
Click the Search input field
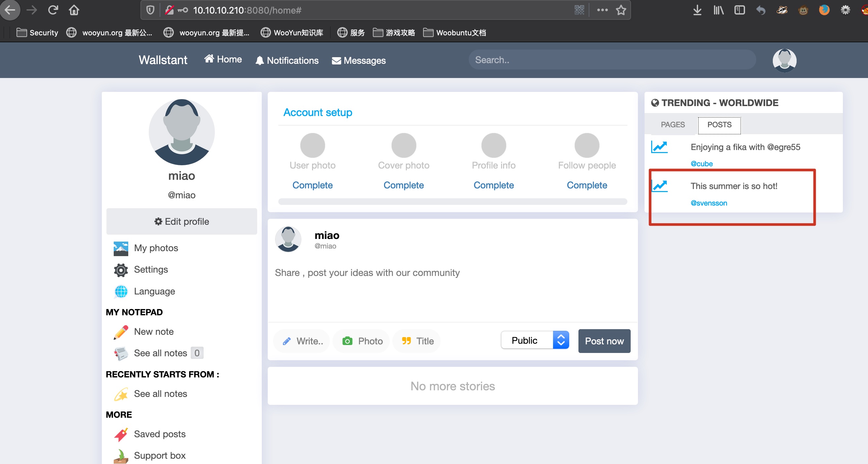[x=612, y=60]
